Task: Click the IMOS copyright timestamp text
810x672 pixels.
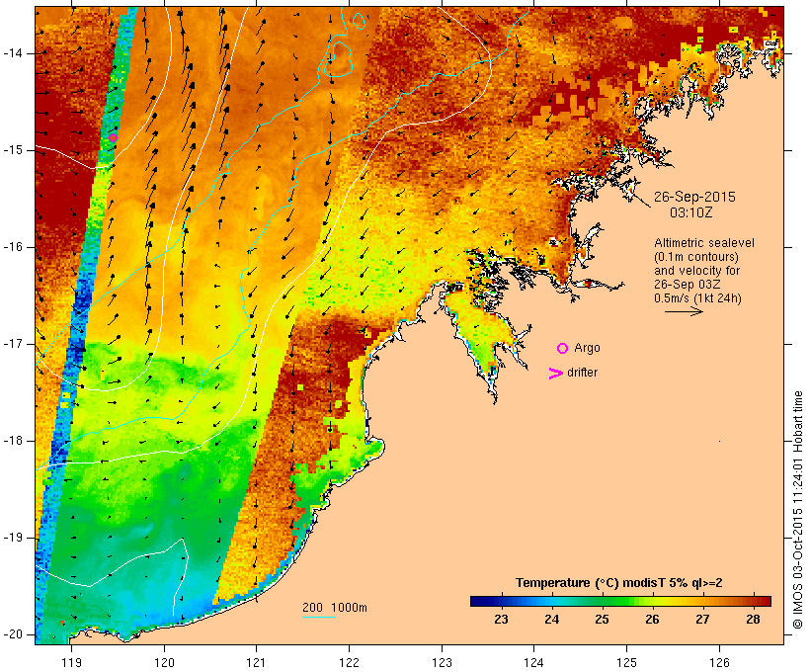Action: (797, 510)
